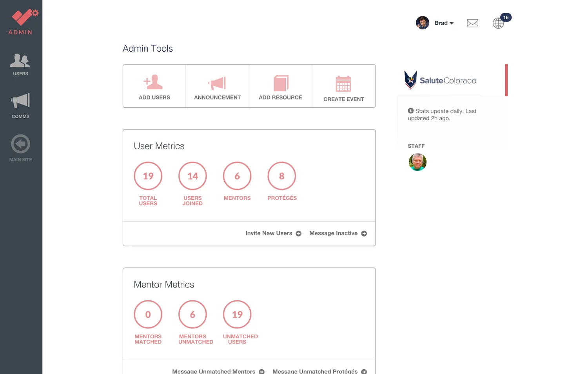
Task: Return to Main Site via back arrow
Action: (x=20, y=148)
